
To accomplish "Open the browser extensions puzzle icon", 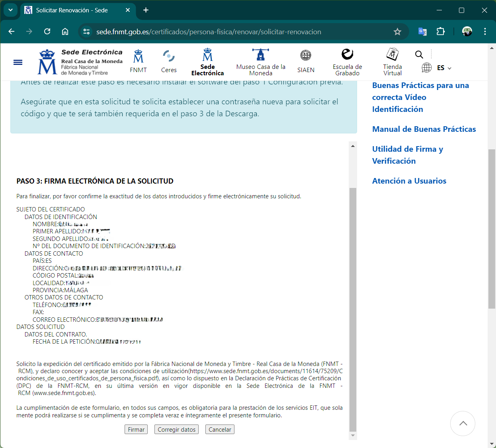I will click(x=441, y=32).
